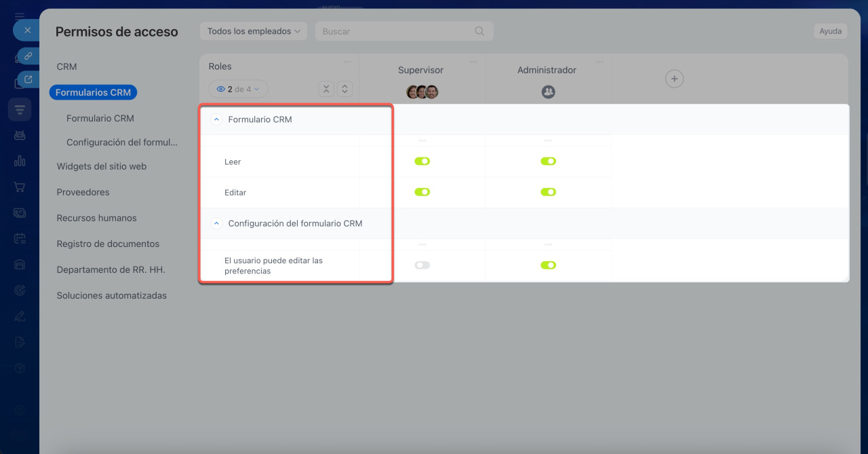Screen dimensions: 868x454
Task: Click the open in new window icon
Action: (28, 80)
